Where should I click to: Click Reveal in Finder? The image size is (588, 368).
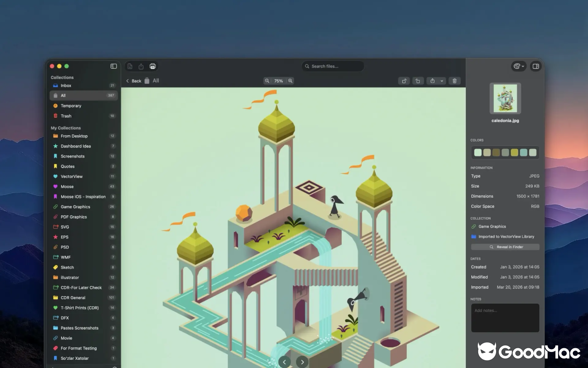(x=505, y=247)
